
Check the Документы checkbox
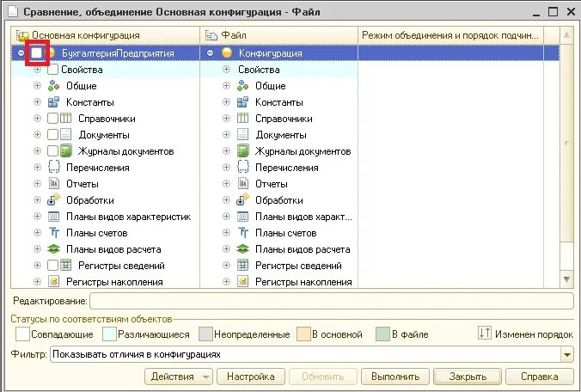pos(53,135)
